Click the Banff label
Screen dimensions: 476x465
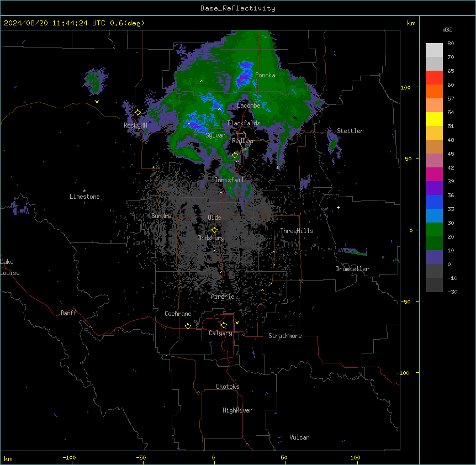tap(68, 313)
